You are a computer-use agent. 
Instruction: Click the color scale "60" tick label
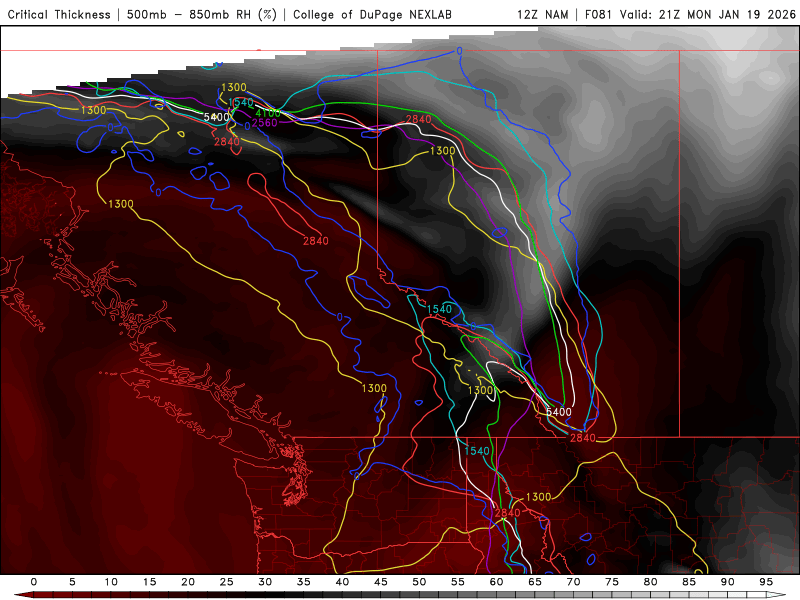click(x=496, y=582)
